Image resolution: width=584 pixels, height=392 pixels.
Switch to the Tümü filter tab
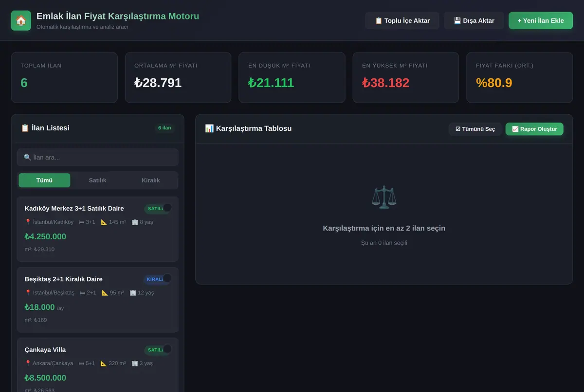(44, 180)
